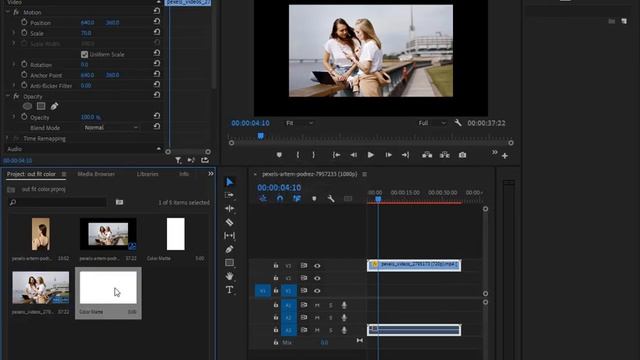Screen dimensions: 640x360
Task: Select the Hand tool
Action: coord(229,276)
